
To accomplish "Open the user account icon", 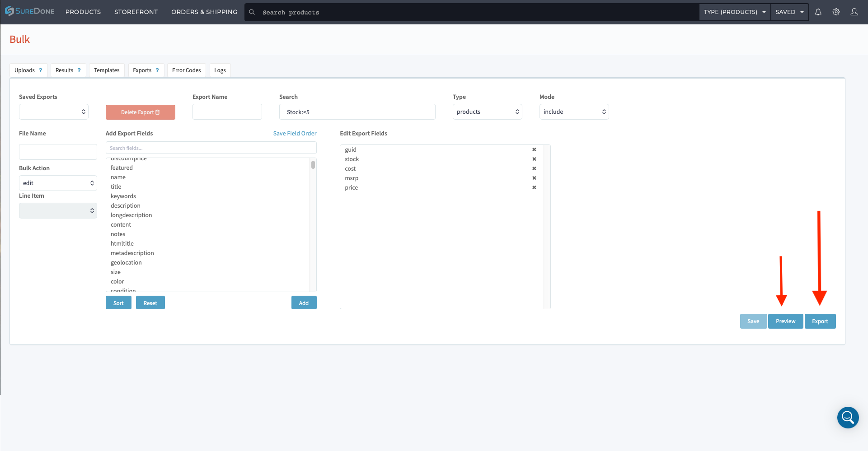I will click(x=854, y=12).
